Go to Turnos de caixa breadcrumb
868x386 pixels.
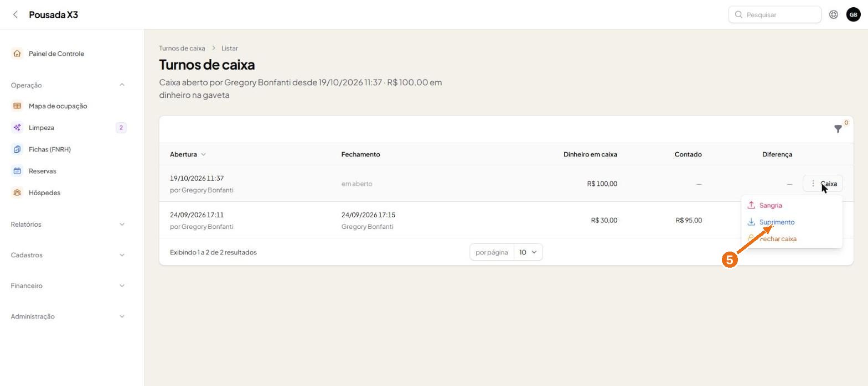coord(182,48)
